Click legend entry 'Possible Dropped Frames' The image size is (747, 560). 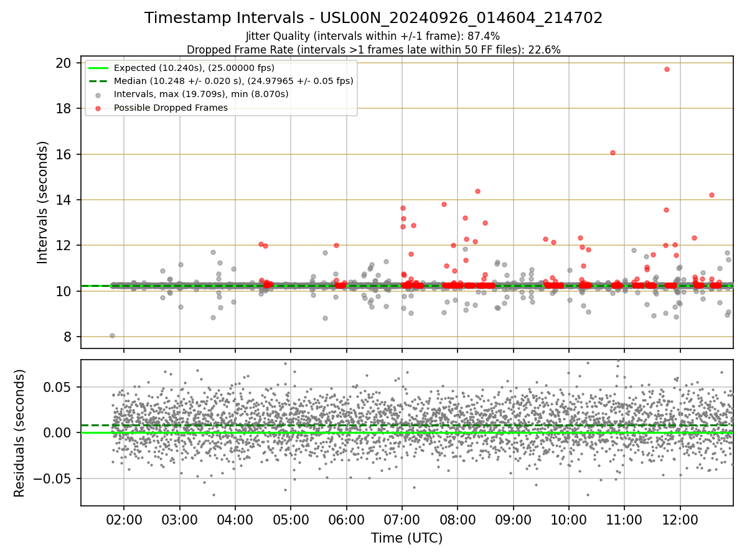171,108
